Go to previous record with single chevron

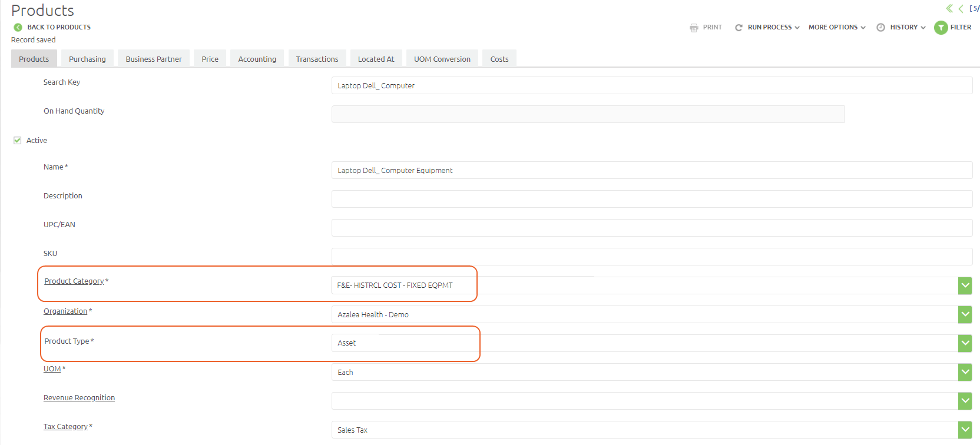coord(961,8)
